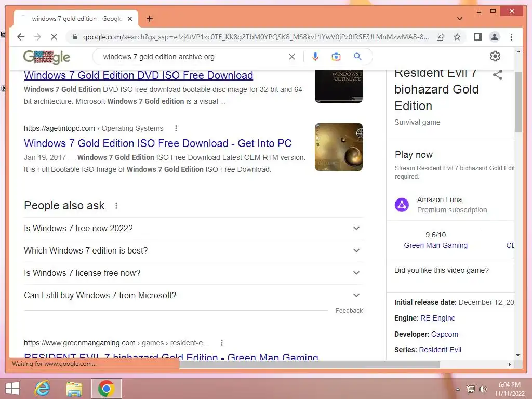Open the Chrome profile avatar
This screenshot has height=399, width=532.
[x=495, y=37]
